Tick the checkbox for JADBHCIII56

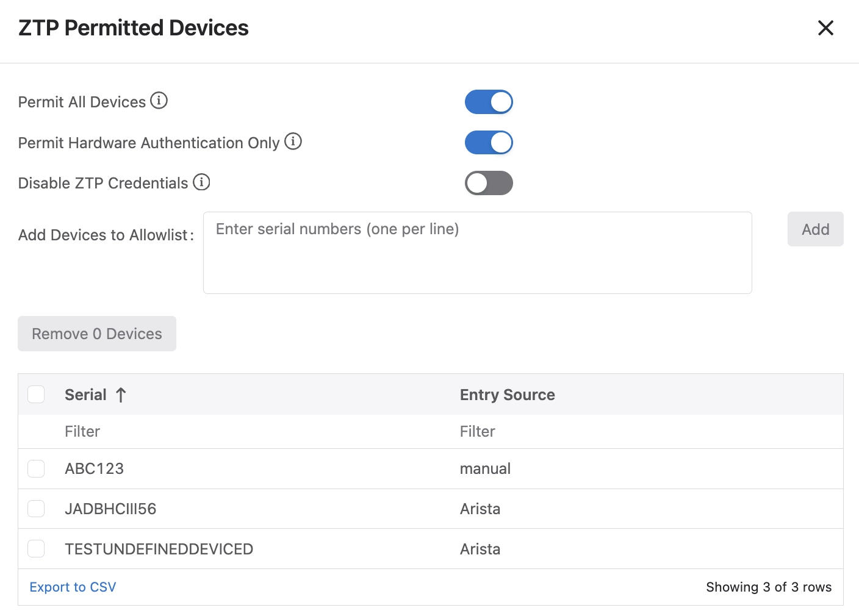tap(37, 509)
